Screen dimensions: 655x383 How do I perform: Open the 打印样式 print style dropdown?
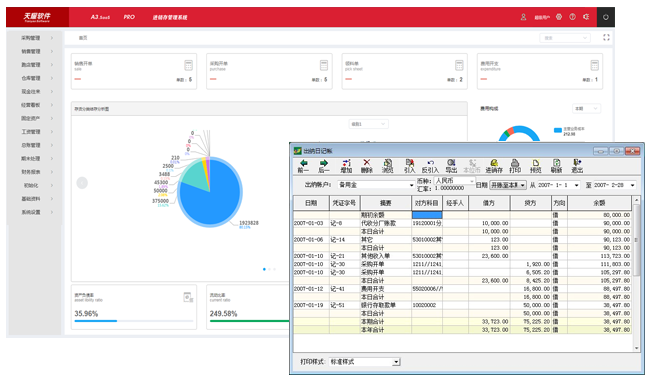pos(365,362)
